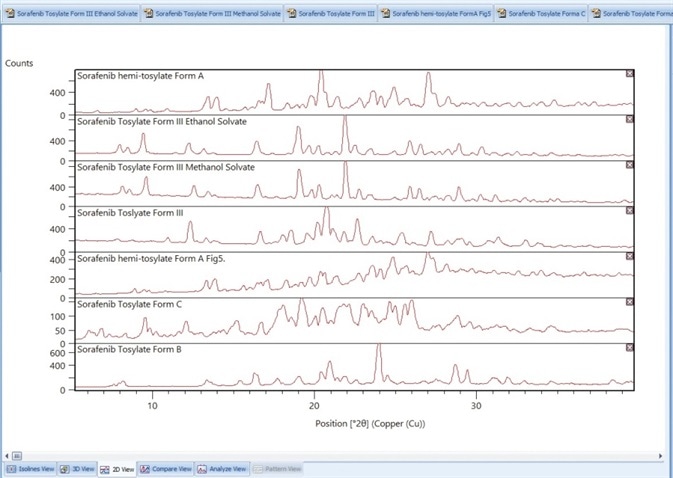The height and width of the screenshot is (478, 673).
Task: Remove the Sorafenib Tosylate Form III pattern
Action: click(x=629, y=211)
